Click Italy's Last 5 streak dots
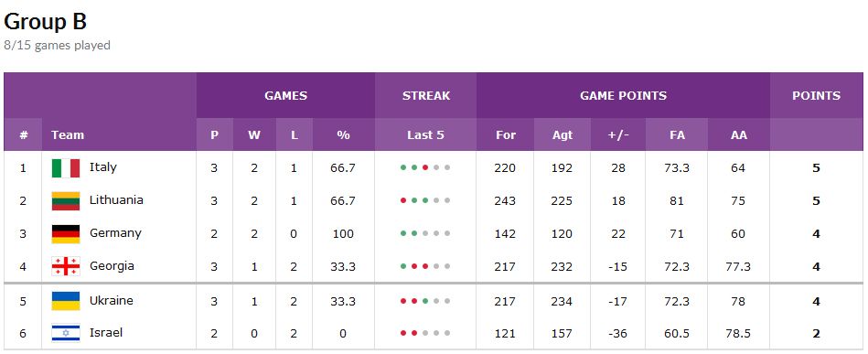 point(425,167)
